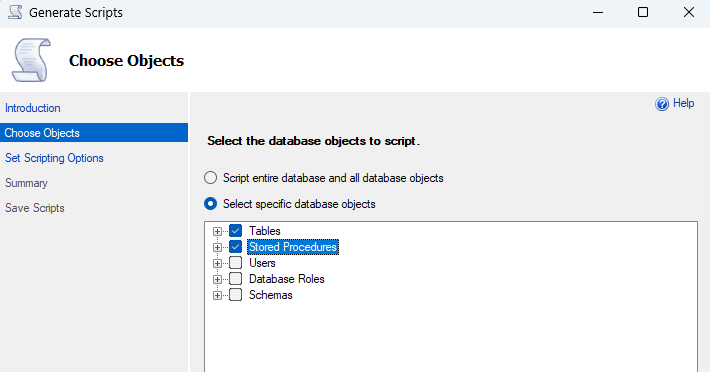
Task: Check the Schemas checkbox
Action: [235, 295]
